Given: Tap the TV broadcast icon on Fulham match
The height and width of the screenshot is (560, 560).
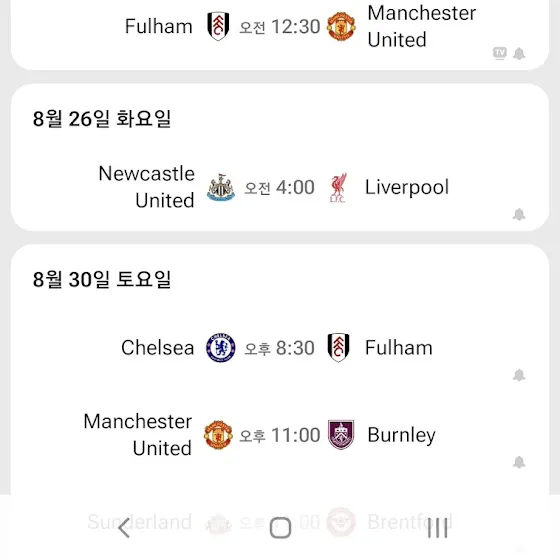Looking at the screenshot, I should [500, 54].
